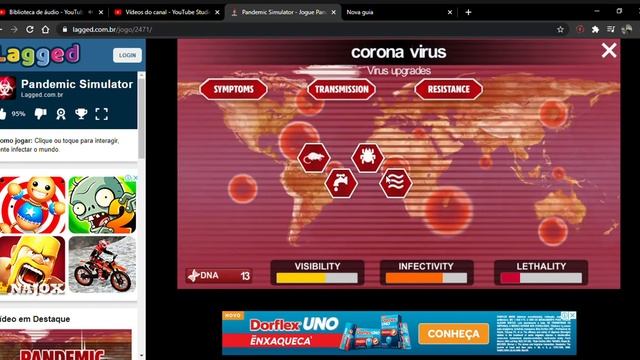Screen dimensions: 640x360
Task: Open the Kick the Buddy game thumbnail
Action: click(x=33, y=204)
